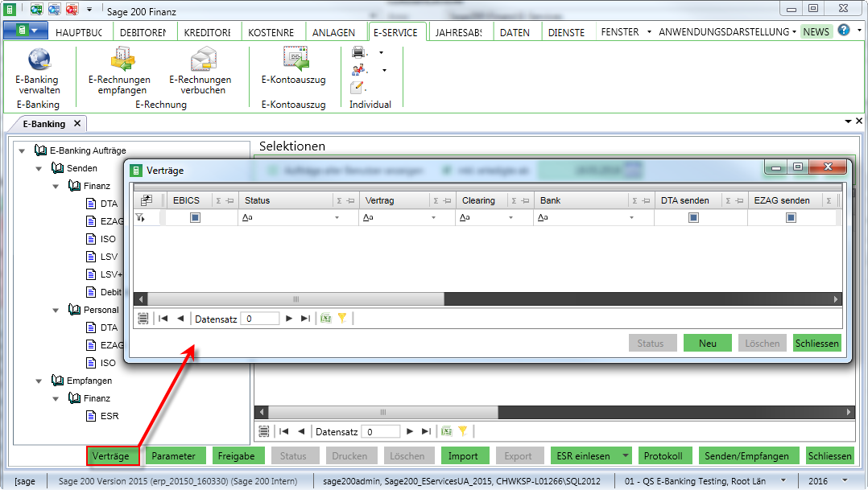Image resolution: width=868 pixels, height=490 pixels.
Task: Click yellow filter funnel in E-Banking main grid
Action: coord(463,431)
